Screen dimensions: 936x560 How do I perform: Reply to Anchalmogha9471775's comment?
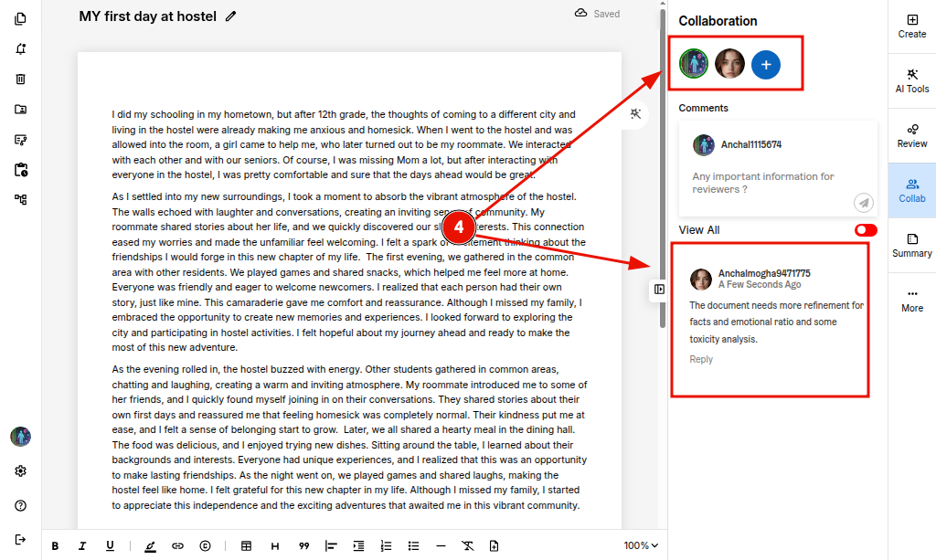pyautogui.click(x=701, y=359)
